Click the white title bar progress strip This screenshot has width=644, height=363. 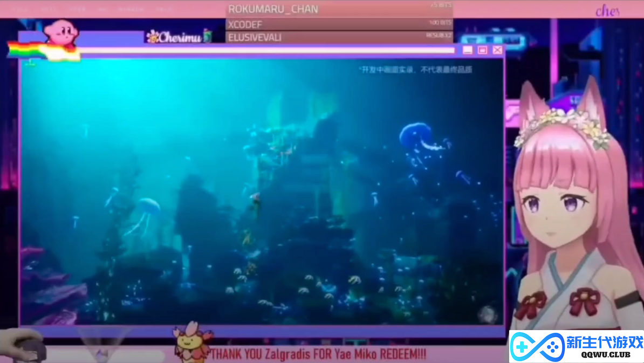(267, 50)
